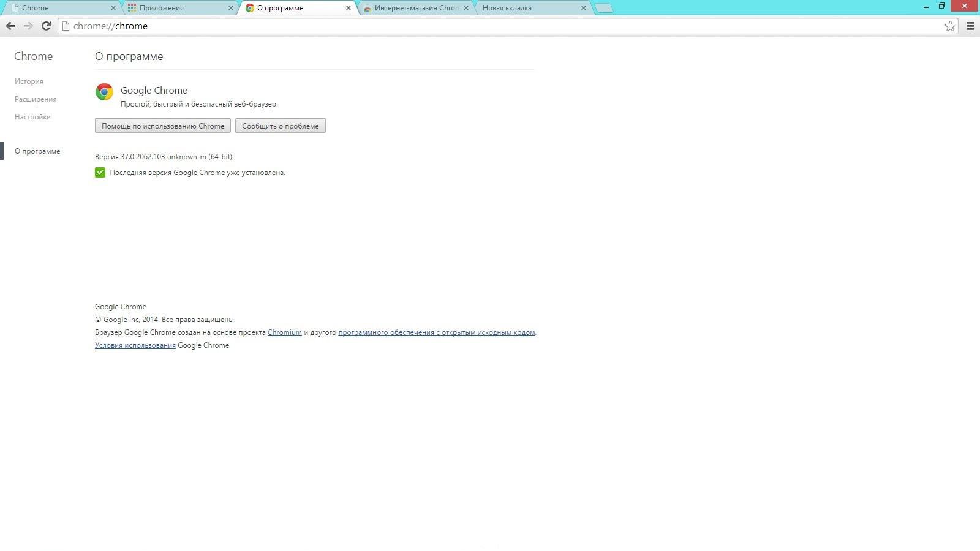Close the Интернет-магазин Chrome tab
The height and width of the screenshot is (551, 980).
466,8
